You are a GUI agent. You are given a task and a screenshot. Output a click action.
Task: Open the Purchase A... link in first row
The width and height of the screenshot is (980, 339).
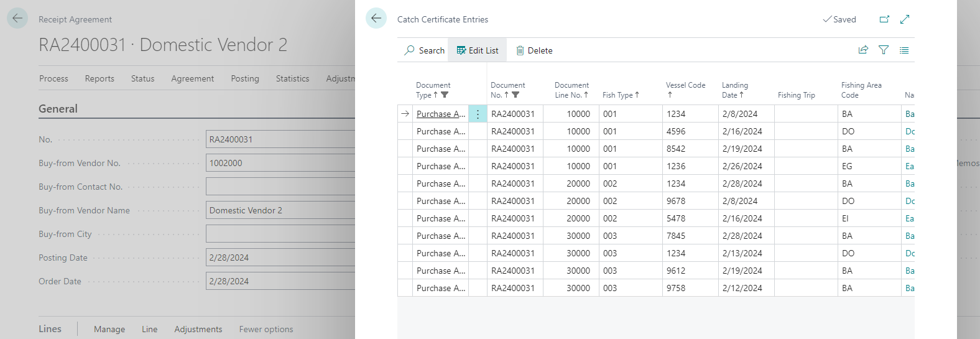(440, 114)
